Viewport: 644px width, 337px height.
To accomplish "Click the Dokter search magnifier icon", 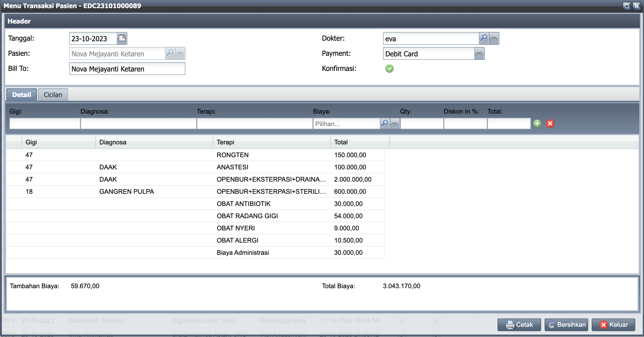I will [484, 38].
